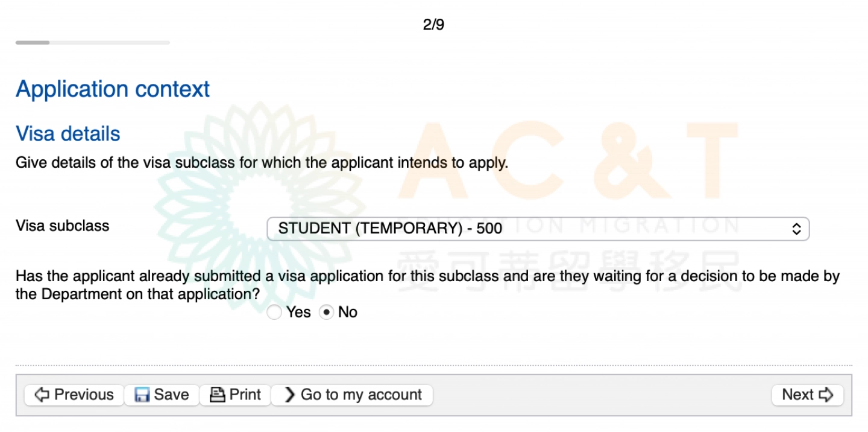The width and height of the screenshot is (868, 432).
Task: Go back using the Previous button label
Action: (x=84, y=395)
